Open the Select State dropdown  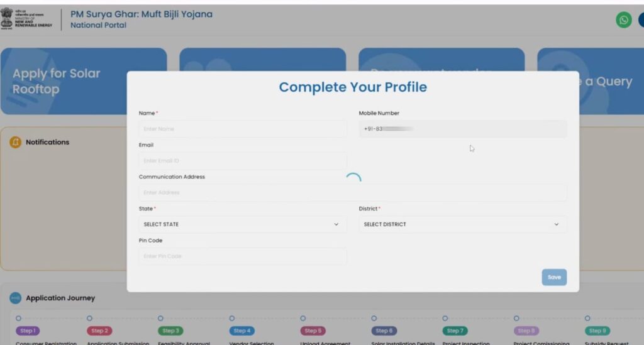pos(243,224)
